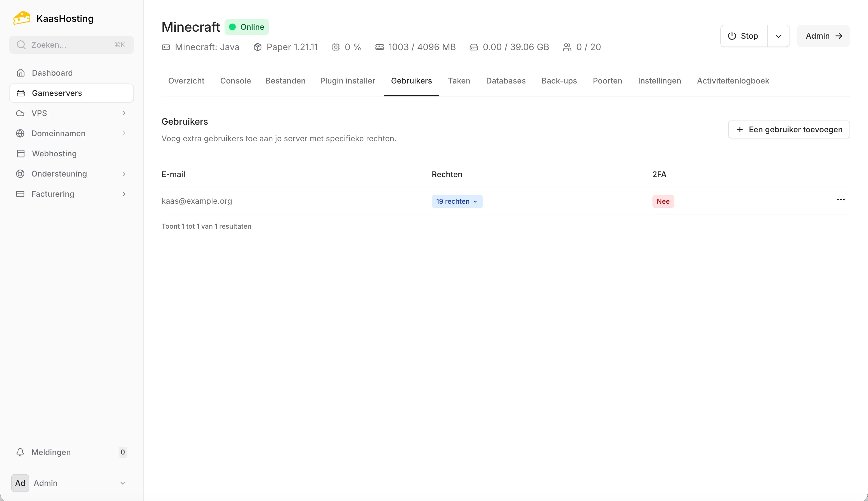Click the Webhosting icon in the sidebar

[20, 154]
